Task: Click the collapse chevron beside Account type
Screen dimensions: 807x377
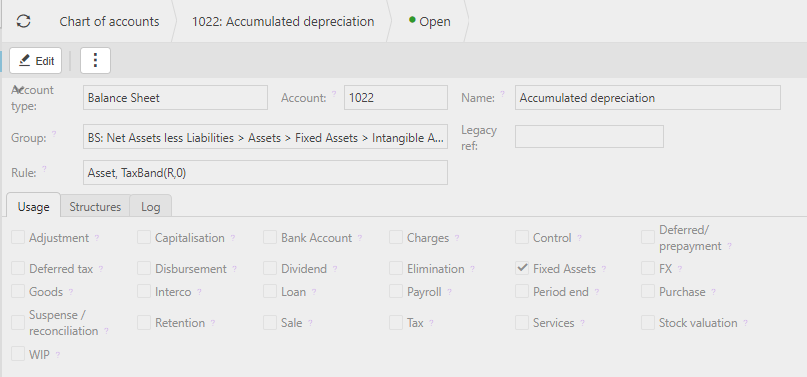Action: pos(17,89)
